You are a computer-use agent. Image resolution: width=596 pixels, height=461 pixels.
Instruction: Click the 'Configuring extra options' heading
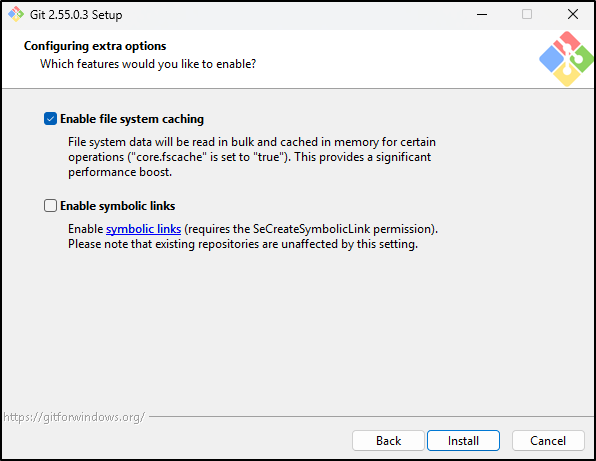[x=95, y=46]
